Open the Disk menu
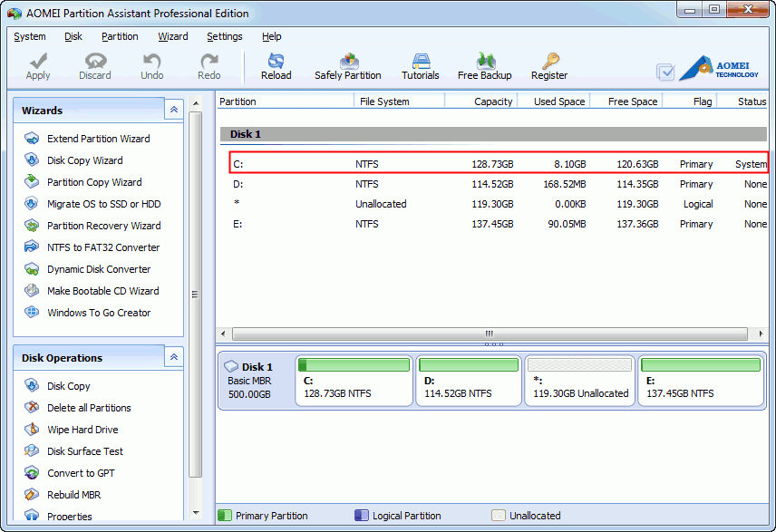The height and width of the screenshot is (532, 776). (x=73, y=36)
